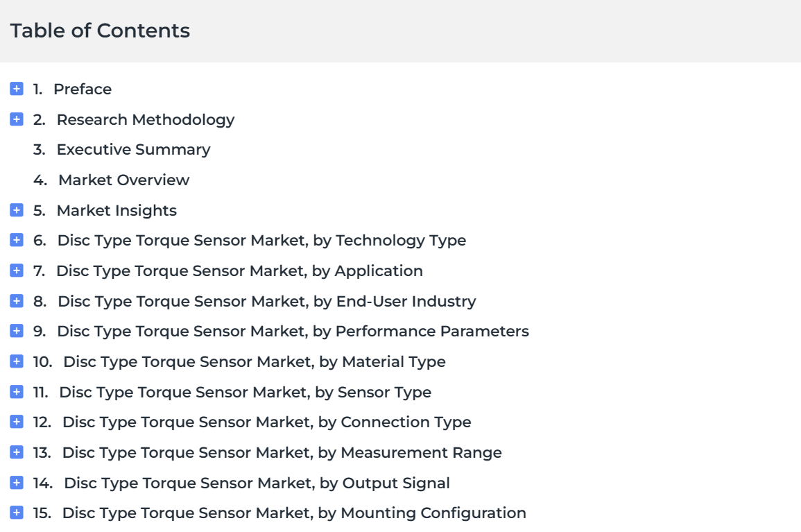Viewport: 801px width, 532px height.
Task: Click plus icon for Output Signal section
Action: coord(17,483)
